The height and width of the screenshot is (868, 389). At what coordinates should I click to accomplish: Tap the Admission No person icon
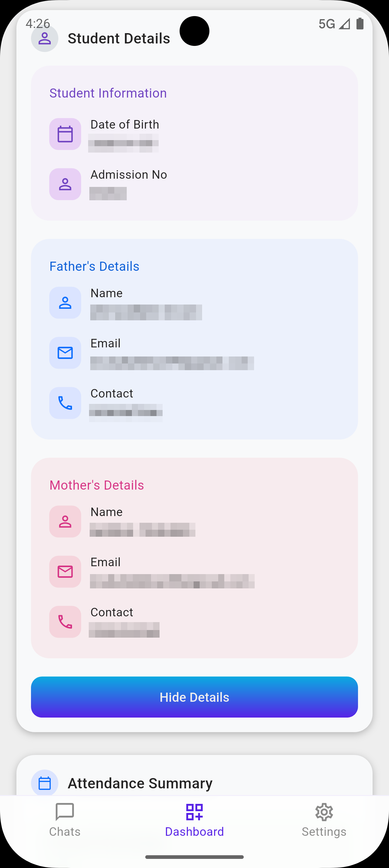point(65,184)
